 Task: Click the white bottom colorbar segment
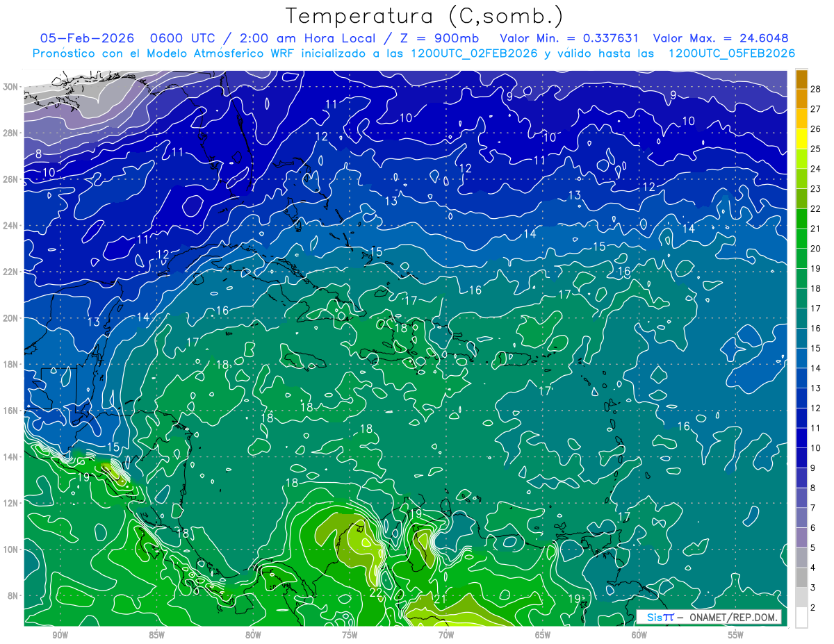pyautogui.click(x=801, y=618)
